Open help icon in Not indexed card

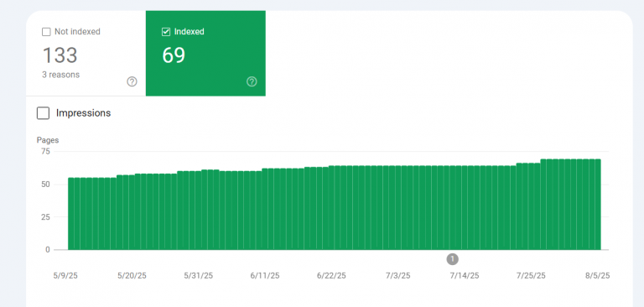tap(132, 82)
